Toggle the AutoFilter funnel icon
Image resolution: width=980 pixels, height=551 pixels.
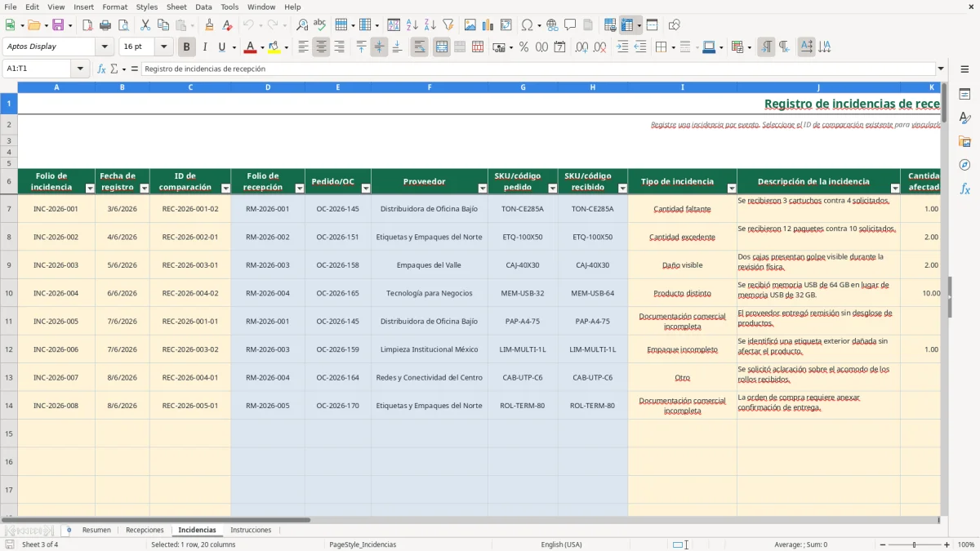pos(448,25)
